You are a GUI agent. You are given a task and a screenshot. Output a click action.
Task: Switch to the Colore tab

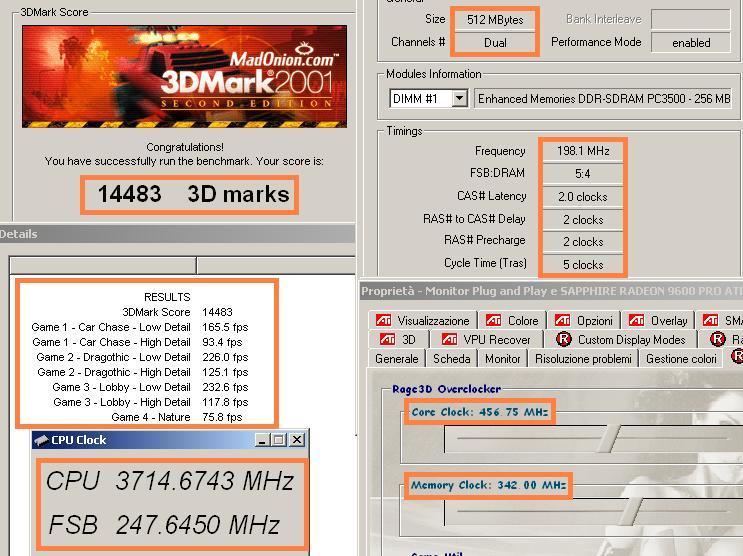(x=512, y=321)
